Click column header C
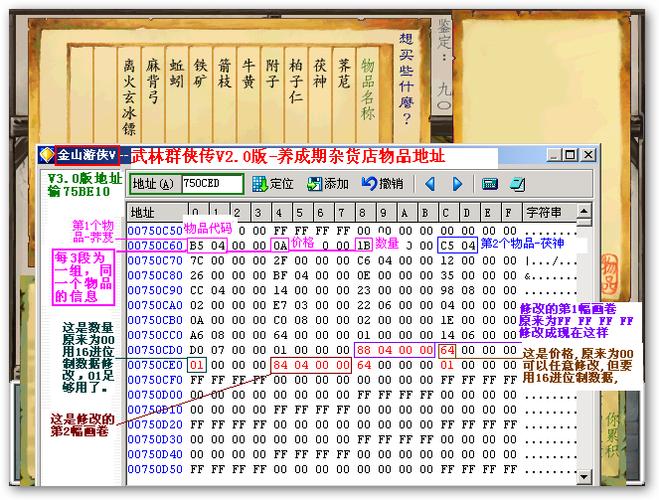659x500 pixels. pos(447,213)
